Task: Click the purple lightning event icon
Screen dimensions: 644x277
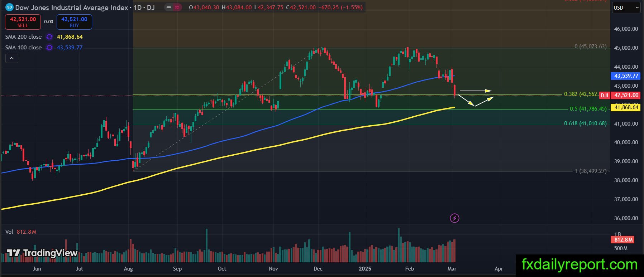Action: pyautogui.click(x=454, y=218)
